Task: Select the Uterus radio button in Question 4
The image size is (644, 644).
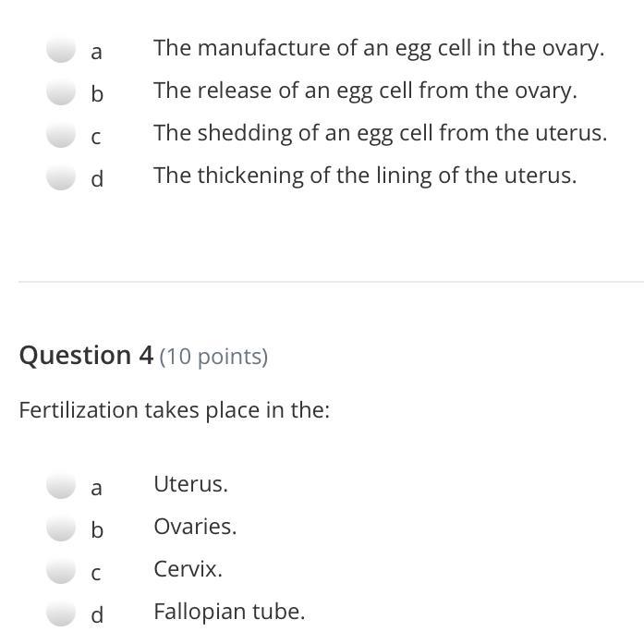Action: [x=61, y=485]
